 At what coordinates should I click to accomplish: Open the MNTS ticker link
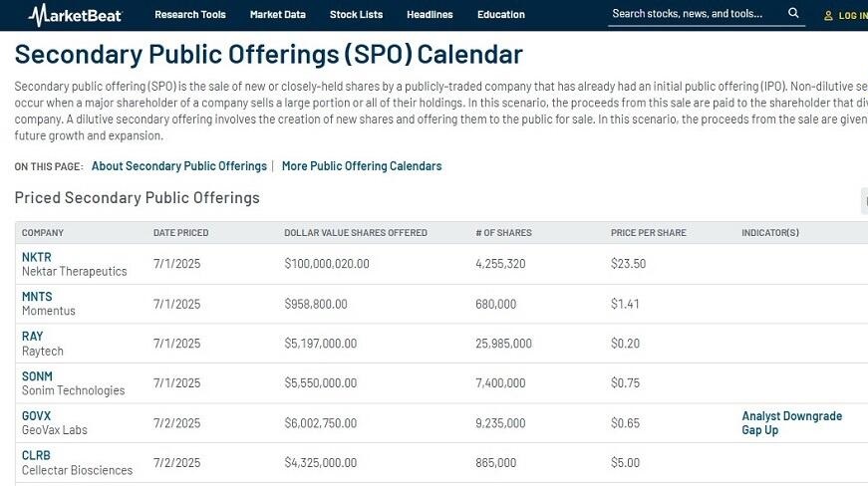(37, 297)
